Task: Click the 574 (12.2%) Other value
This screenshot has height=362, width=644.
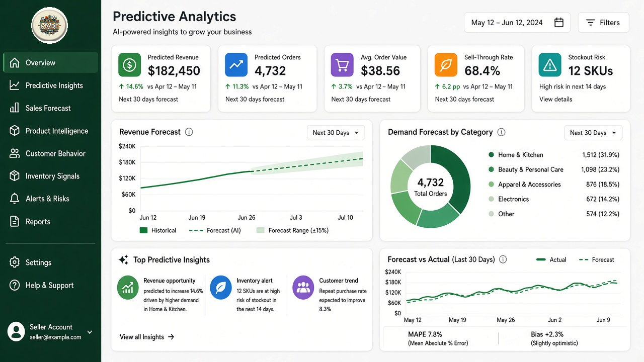Action: (x=603, y=214)
